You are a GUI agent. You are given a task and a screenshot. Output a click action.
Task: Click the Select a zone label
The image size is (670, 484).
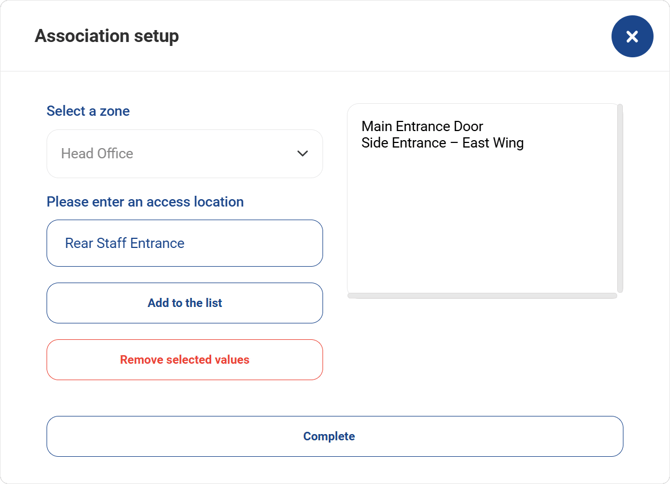pyautogui.click(x=88, y=111)
